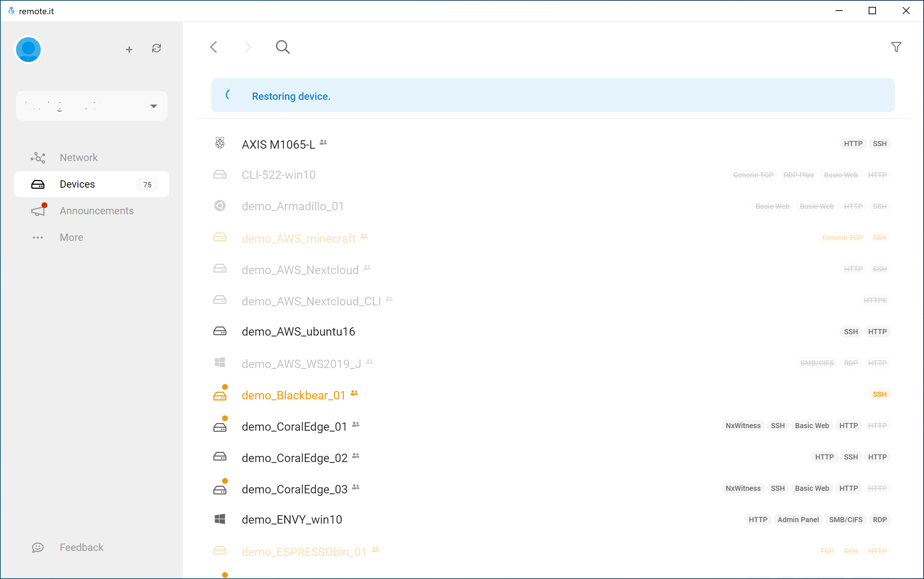Viewport: 924px width, 579px height.
Task: Open the demo_Blackbear_01 device
Action: click(294, 395)
